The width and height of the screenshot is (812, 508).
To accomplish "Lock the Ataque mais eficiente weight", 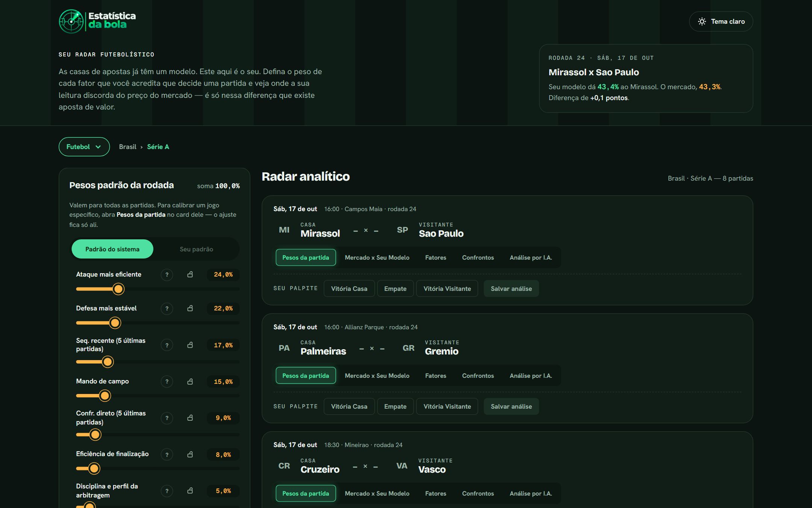I will coord(190,275).
